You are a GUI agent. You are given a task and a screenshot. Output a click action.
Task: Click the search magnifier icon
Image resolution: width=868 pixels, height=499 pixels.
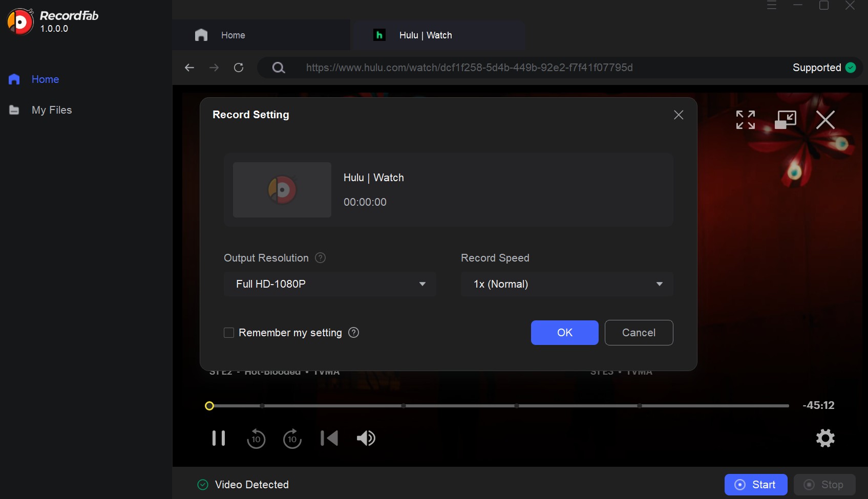(279, 68)
